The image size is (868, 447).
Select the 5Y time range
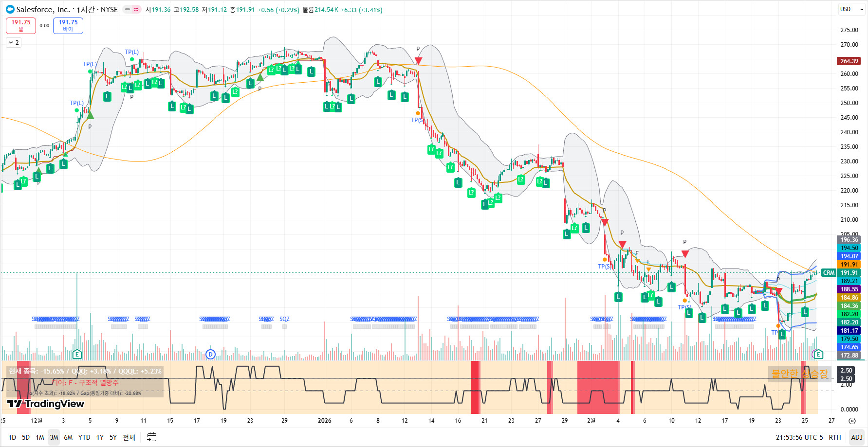click(113, 437)
